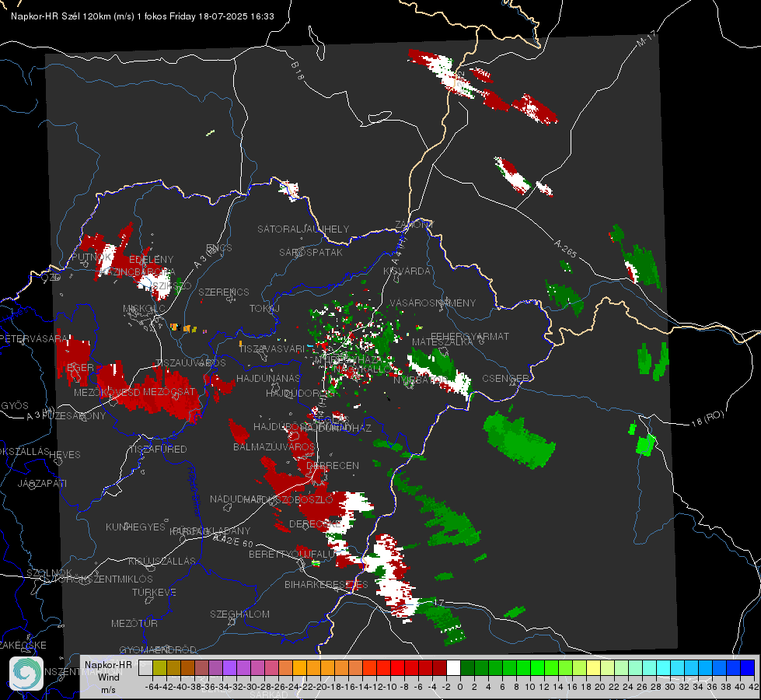Click the TISZAVASVÁRI label
Viewport: 761px width, 700px height.
click(272, 348)
